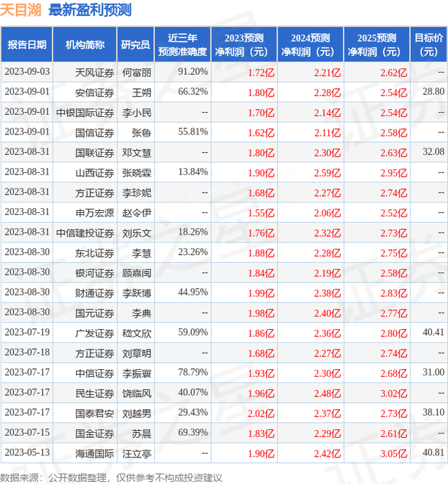The width and height of the screenshot is (448, 484).
Task: Click the 最新盈利预测 heading
Action: 90,10
